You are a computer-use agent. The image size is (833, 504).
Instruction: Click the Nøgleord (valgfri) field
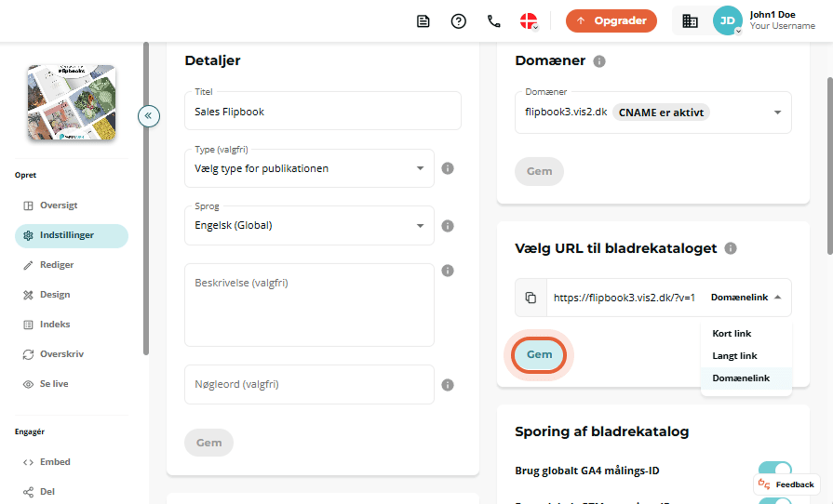[309, 385]
